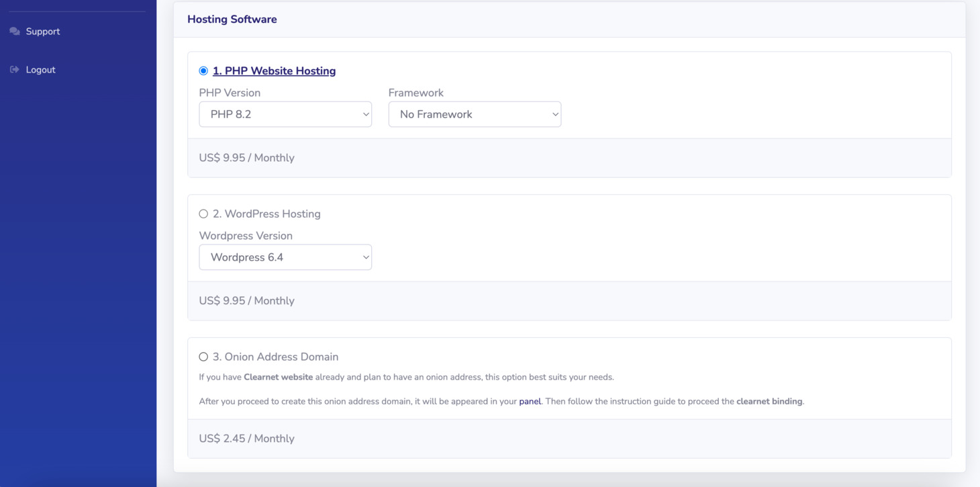The image size is (980, 487).
Task: Follow the panel link in onion description
Action: 530,401
